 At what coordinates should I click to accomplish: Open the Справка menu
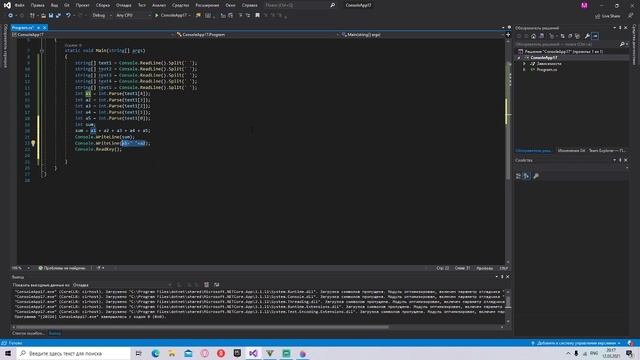pos(249,5)
